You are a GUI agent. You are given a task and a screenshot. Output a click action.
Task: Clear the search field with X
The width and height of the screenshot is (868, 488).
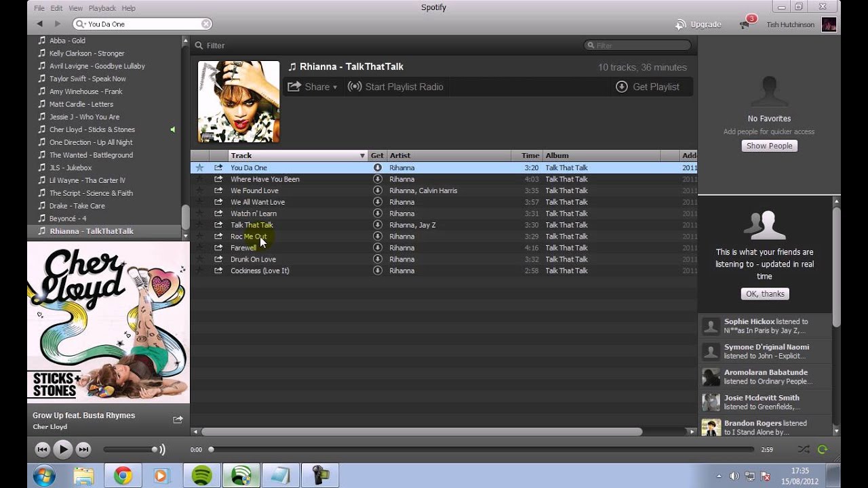click(x=205, y=24)
